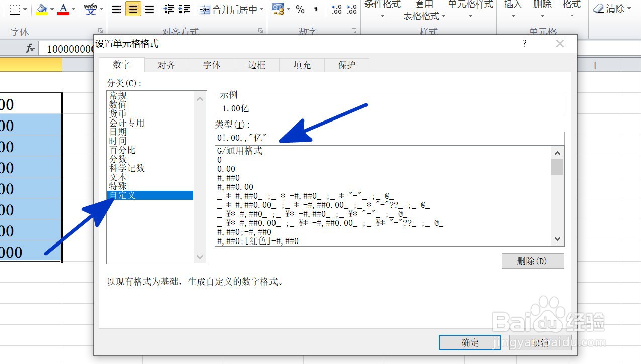Screen dimensions: 641x364
Task: Close the Format Cells dialog
Action: coord(560,44)
